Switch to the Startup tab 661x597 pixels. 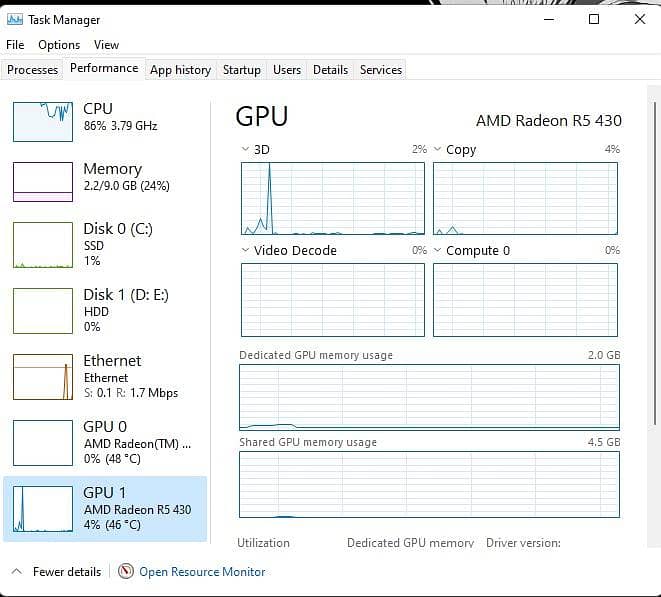(242, 70)
